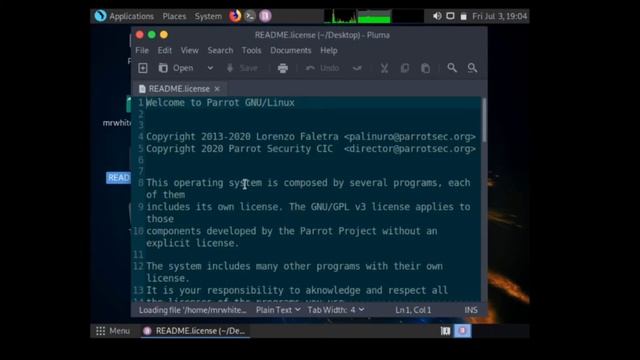Click the Fri Jul 3 clock

[x=500, y=16]
